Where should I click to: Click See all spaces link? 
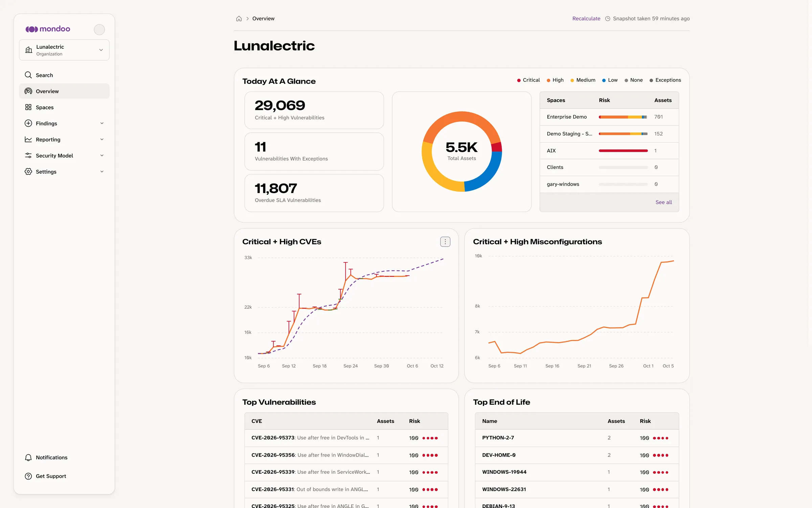663,202
